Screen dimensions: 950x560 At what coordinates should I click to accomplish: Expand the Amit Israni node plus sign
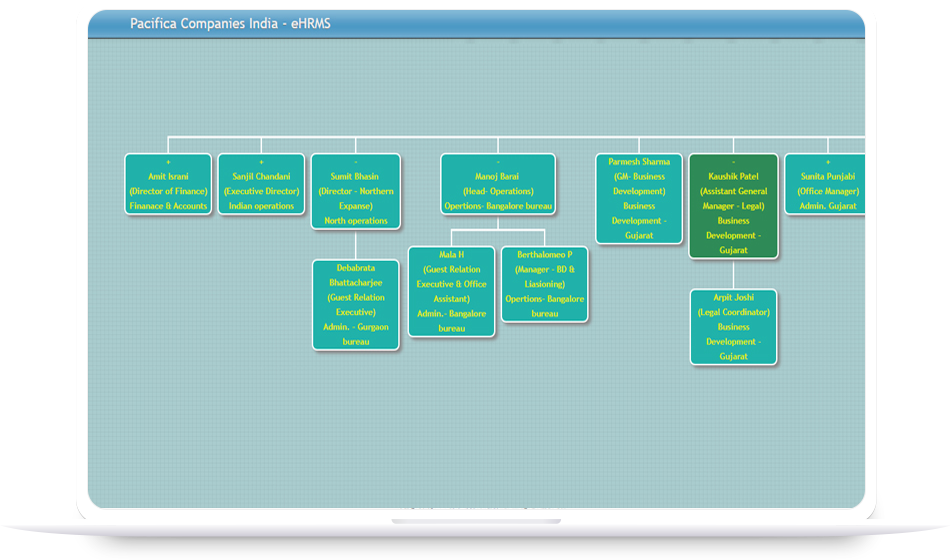[x=168, y=162]
